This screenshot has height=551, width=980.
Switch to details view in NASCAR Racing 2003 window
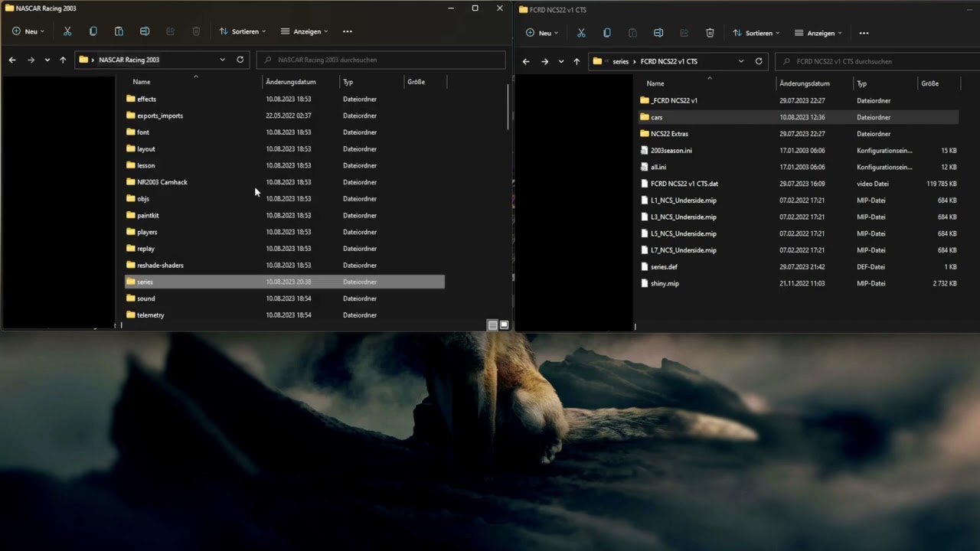pos(492,325)
